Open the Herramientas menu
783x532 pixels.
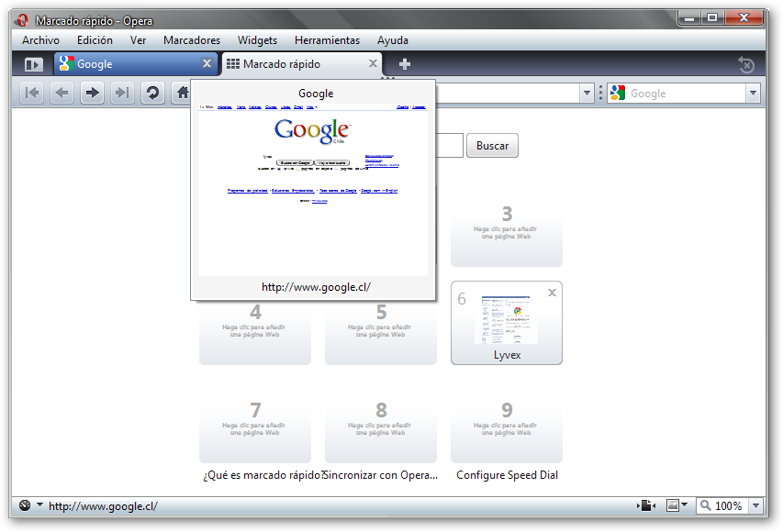coord(327,40)
